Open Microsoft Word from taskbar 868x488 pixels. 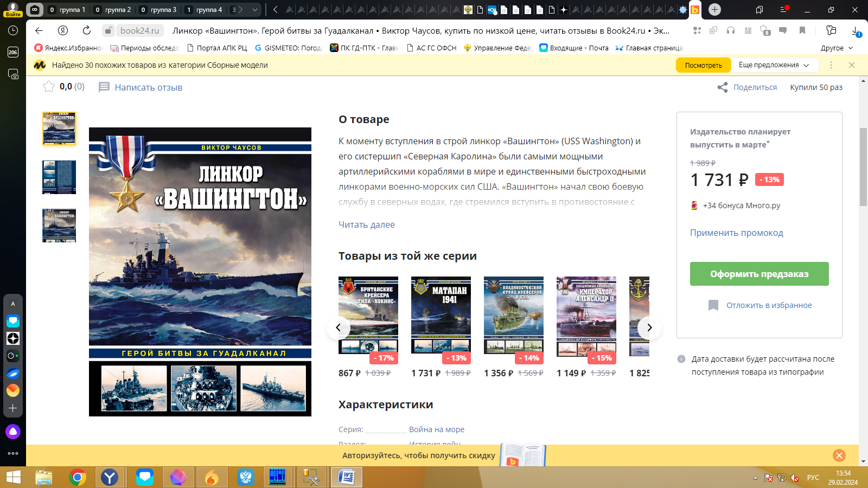click(346, 477)
